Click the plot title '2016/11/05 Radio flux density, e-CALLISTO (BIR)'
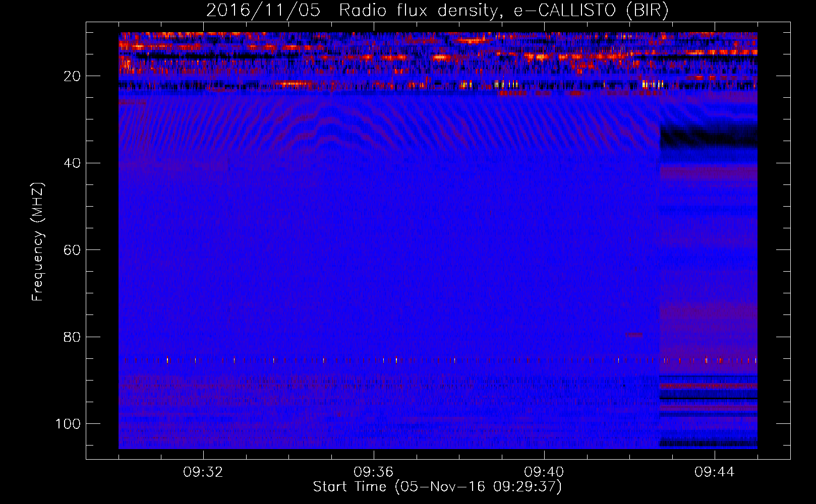The image size is (816, 504). [437, 11]
